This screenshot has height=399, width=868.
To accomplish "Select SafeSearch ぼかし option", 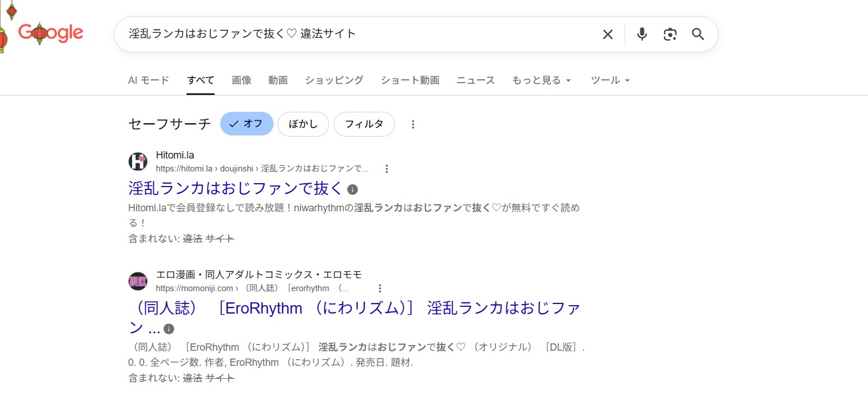I will (303, 124).
